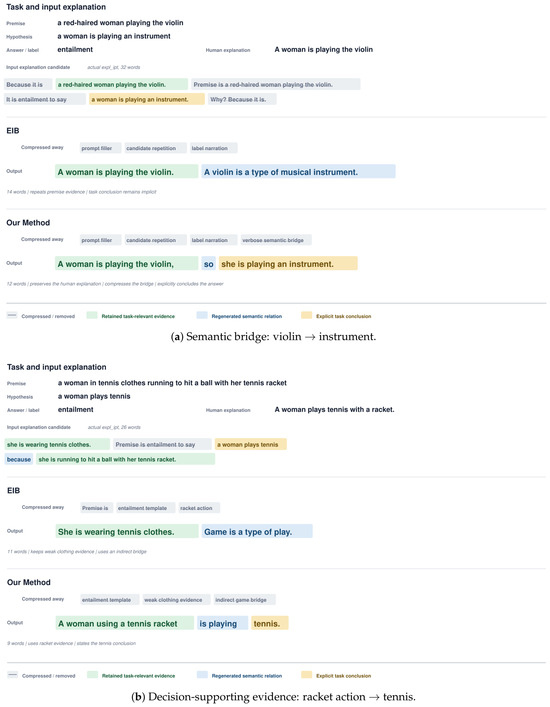The width and height of the screenshot is (550, 707).
Task: Select 'A violin is a type of musical instrument.' chip
Action: [x=298, y=172]
